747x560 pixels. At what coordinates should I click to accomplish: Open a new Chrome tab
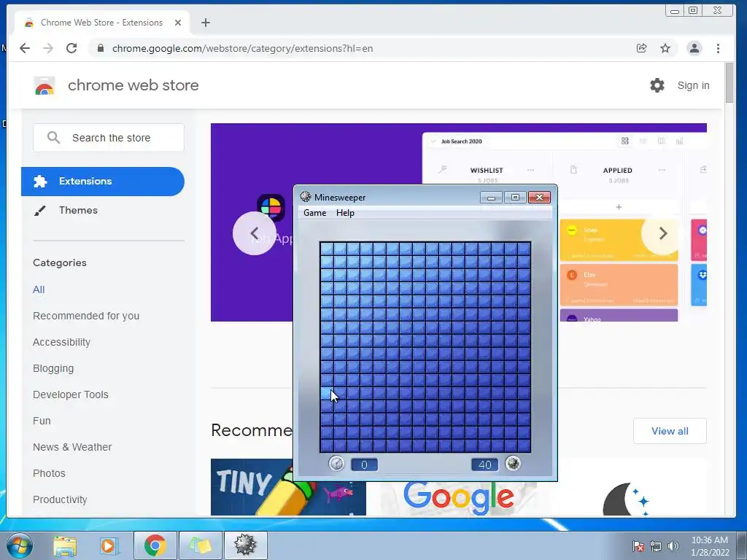pos(205,23)
